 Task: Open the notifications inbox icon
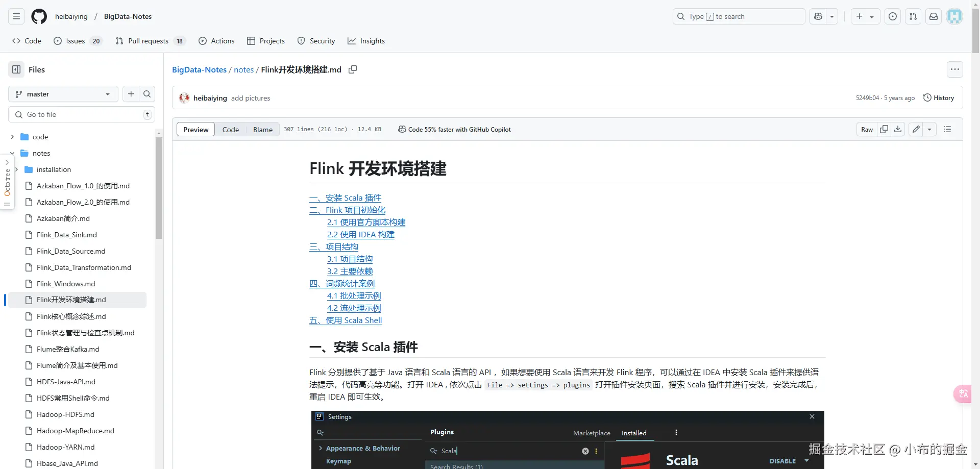point(934,16)
